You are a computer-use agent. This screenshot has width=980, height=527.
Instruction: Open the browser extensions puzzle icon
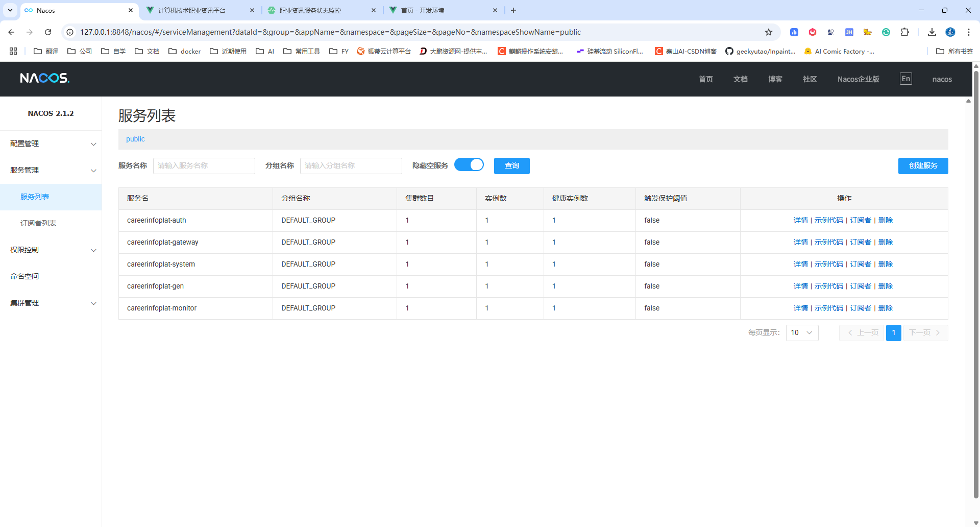tap(904, 32)
